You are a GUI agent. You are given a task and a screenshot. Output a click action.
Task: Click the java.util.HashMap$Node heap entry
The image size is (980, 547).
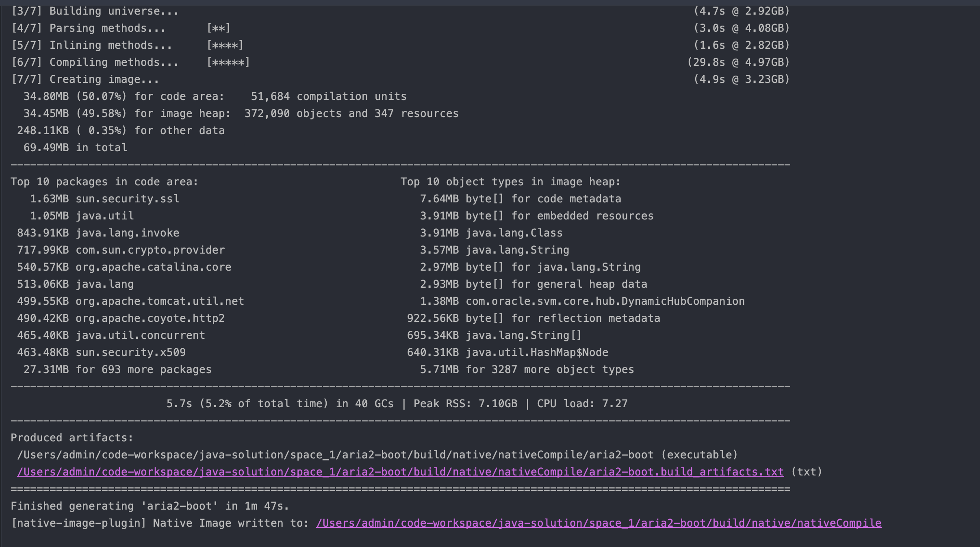pos(536,352)
